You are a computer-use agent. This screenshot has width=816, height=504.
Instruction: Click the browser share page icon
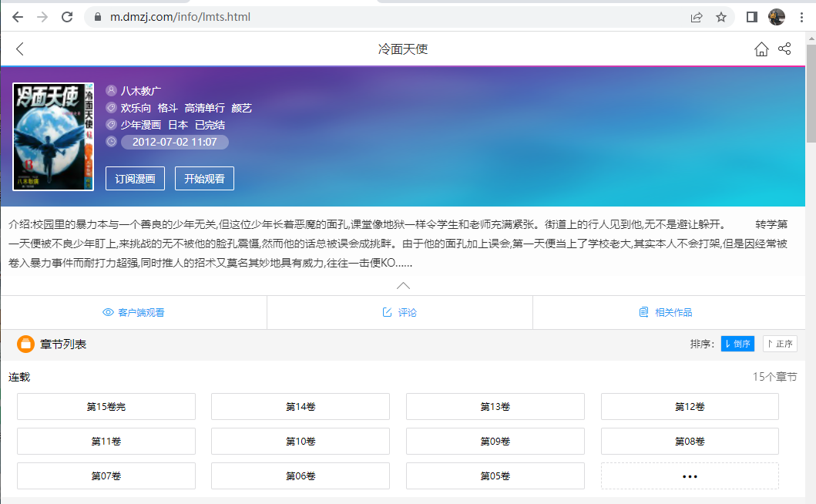pyautogui.click(x=697, y=17)
